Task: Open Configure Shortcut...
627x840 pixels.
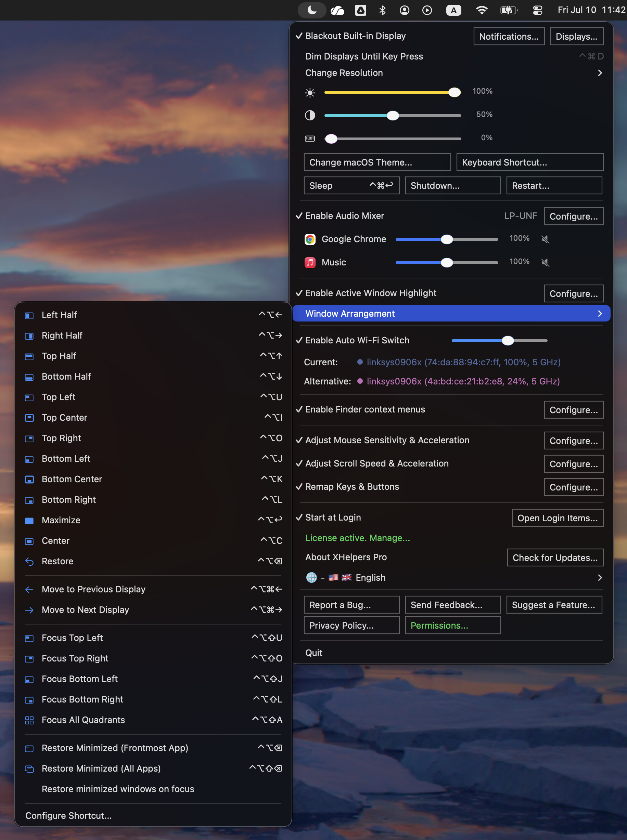Action: pos(153,815)
